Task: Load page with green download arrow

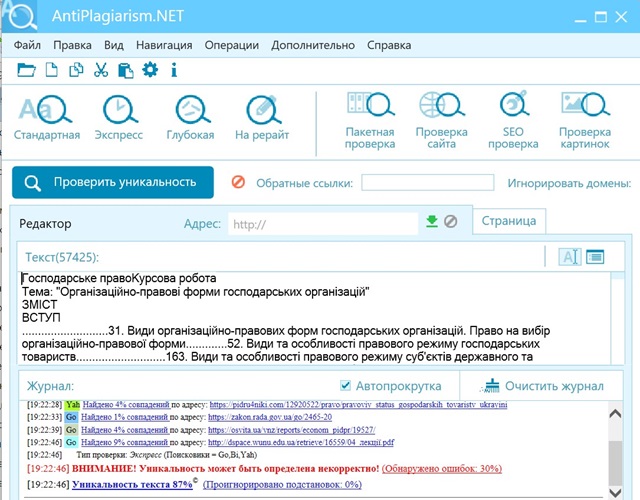Action: coord(432,221)
